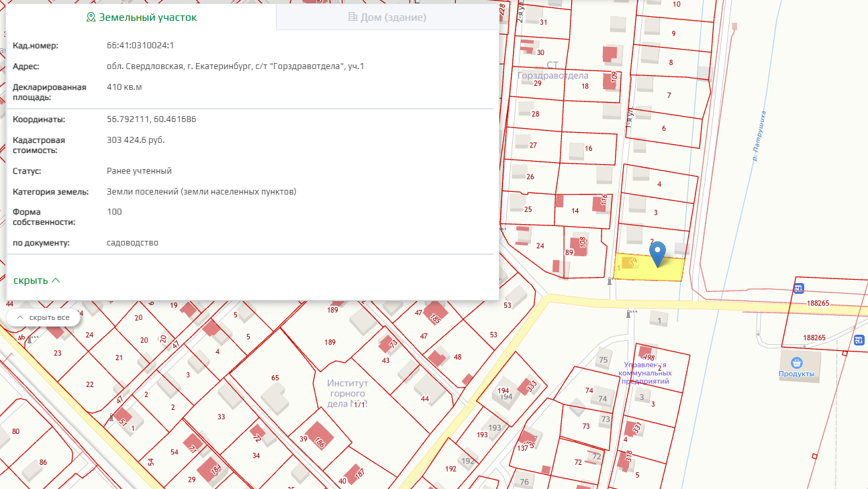The width and height of the screenshot is (868, 489).
Task: Click the bus stop icon at the right map edge
Action: click(x=859, y=340)
